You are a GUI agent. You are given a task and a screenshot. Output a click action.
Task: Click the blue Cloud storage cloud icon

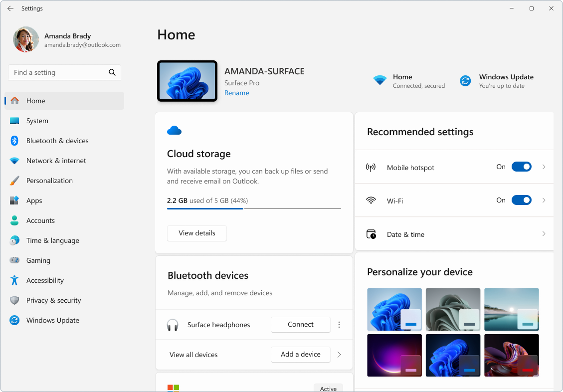point(174,130)
